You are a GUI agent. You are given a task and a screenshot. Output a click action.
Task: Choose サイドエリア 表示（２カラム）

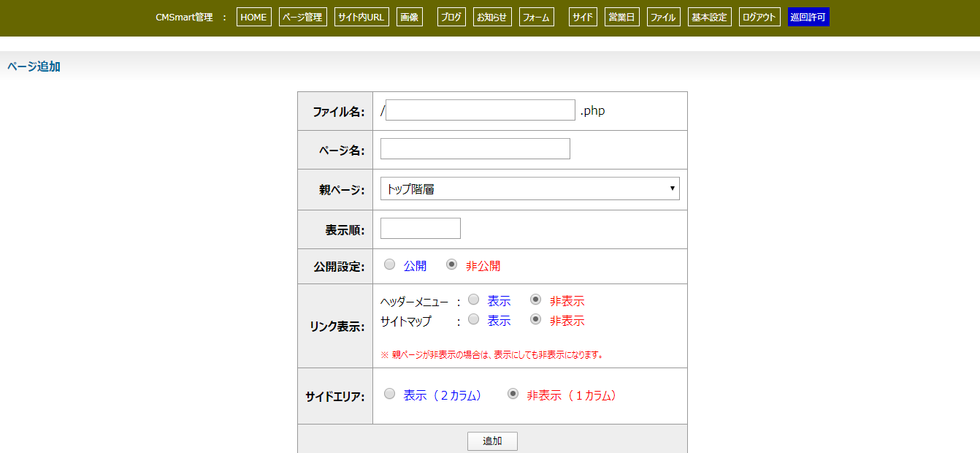pos(390,394)
